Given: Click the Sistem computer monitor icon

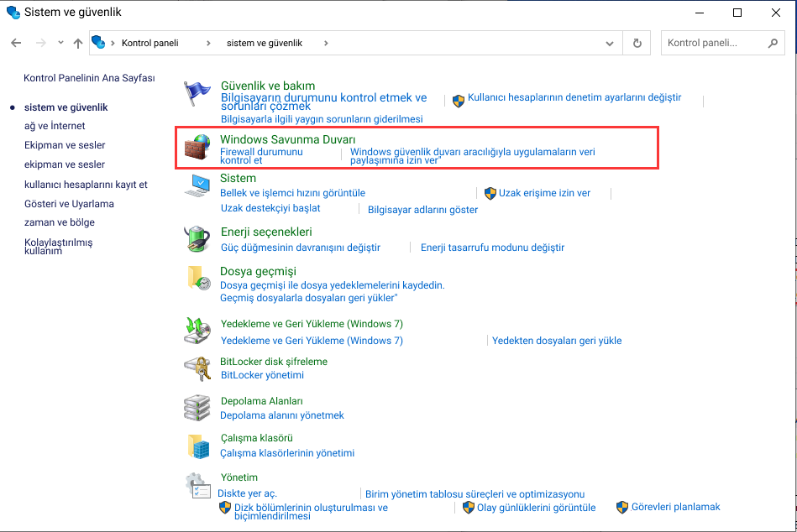Looking at the screenshot, I should click(x=197, y=185).
